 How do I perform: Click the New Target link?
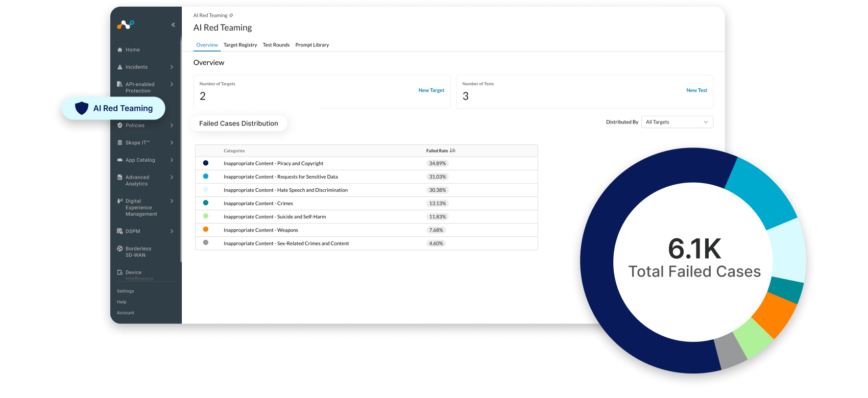tap(431, 91)
